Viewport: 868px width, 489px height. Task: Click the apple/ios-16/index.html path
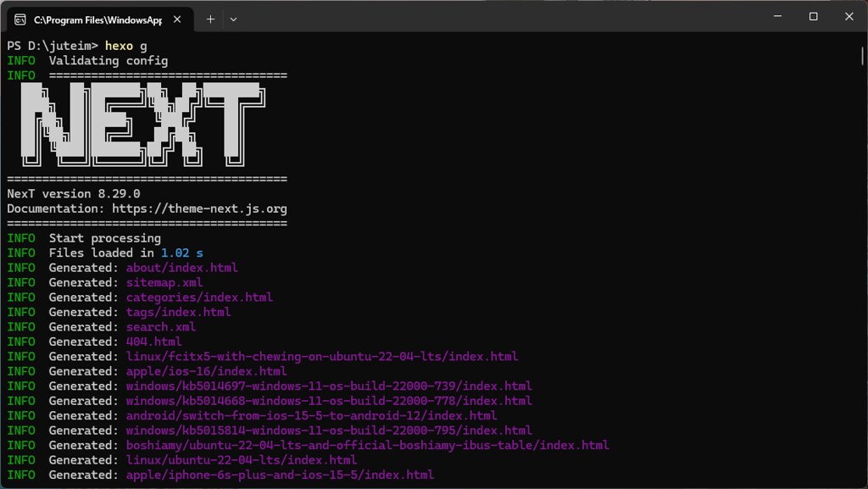point(207,371)
